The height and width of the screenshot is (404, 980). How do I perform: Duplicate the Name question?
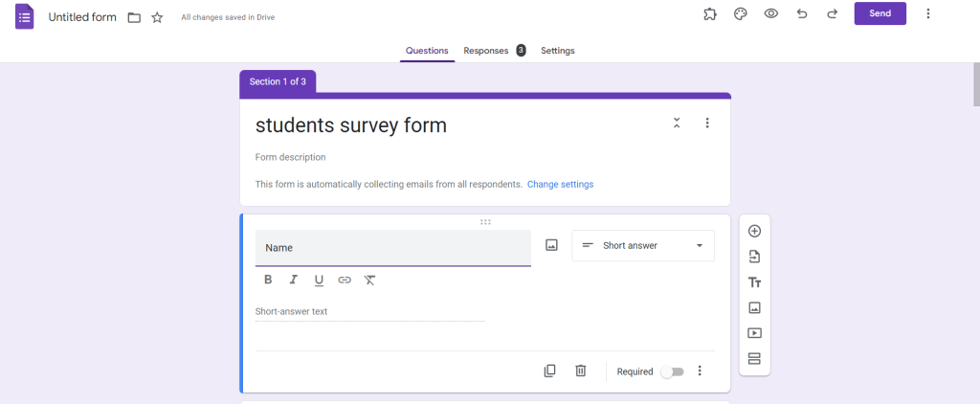(x=549, y=370)
